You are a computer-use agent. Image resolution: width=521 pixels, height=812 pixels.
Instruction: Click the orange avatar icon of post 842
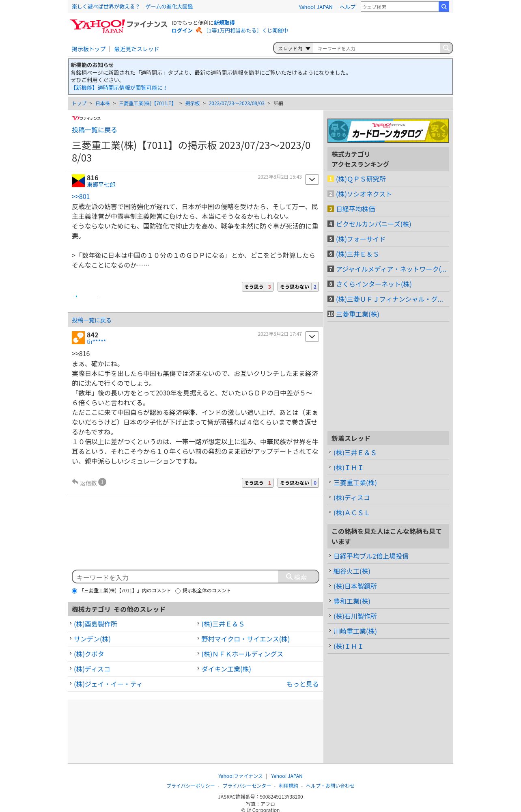pyautogui.click(x=78, y=338)
